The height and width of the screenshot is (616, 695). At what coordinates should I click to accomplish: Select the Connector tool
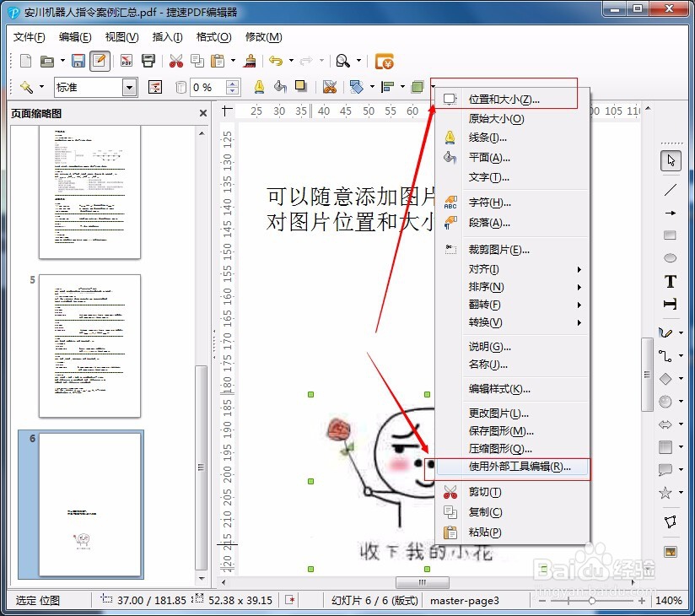665,355
